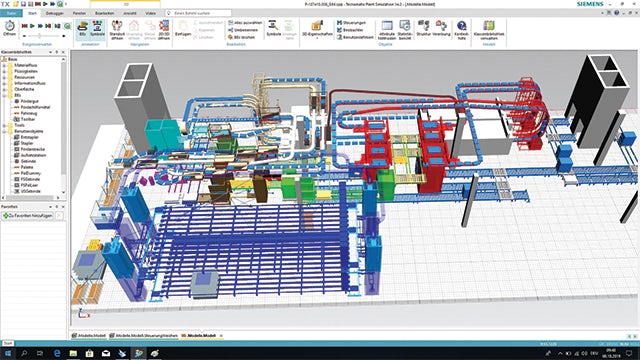Click Klassenbibliothek verwalten icon
Viewport: 640px width, 360px height.
[489, 30]
